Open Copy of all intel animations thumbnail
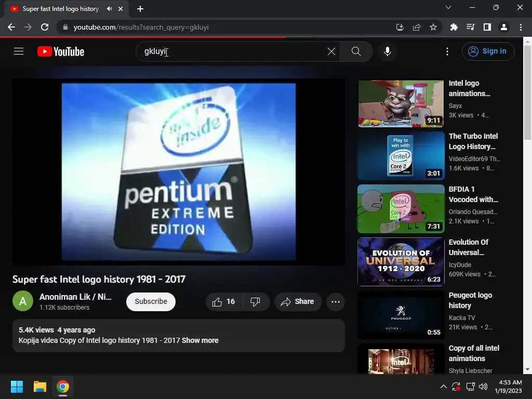Screen dimensions: 532x399 (401, 360)
